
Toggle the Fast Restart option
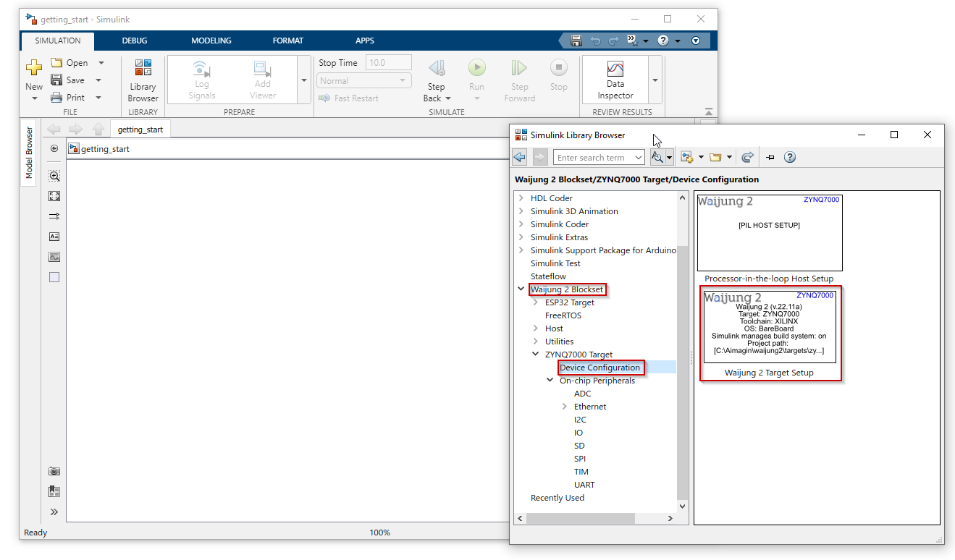(x=348, y=98)
